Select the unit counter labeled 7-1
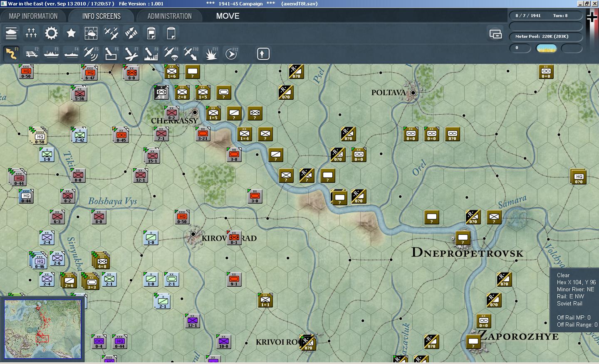The height and width of the screenshot is (364, 599). [x=161, y=134]
